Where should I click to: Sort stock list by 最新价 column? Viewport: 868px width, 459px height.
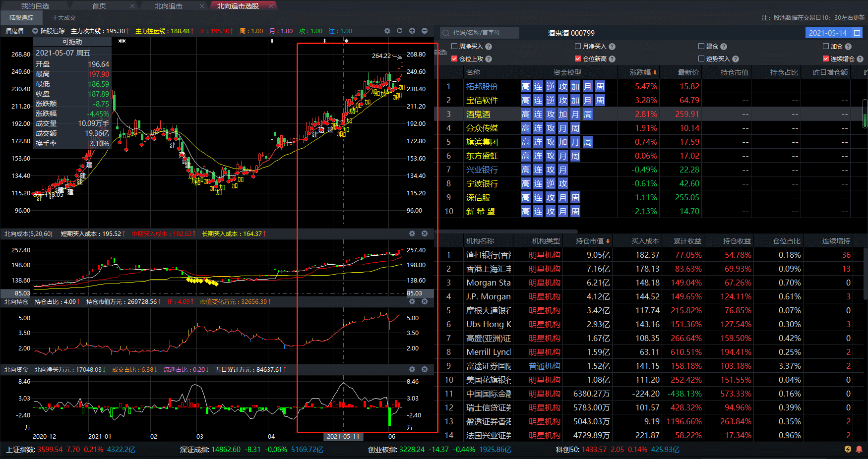[688, 72]
